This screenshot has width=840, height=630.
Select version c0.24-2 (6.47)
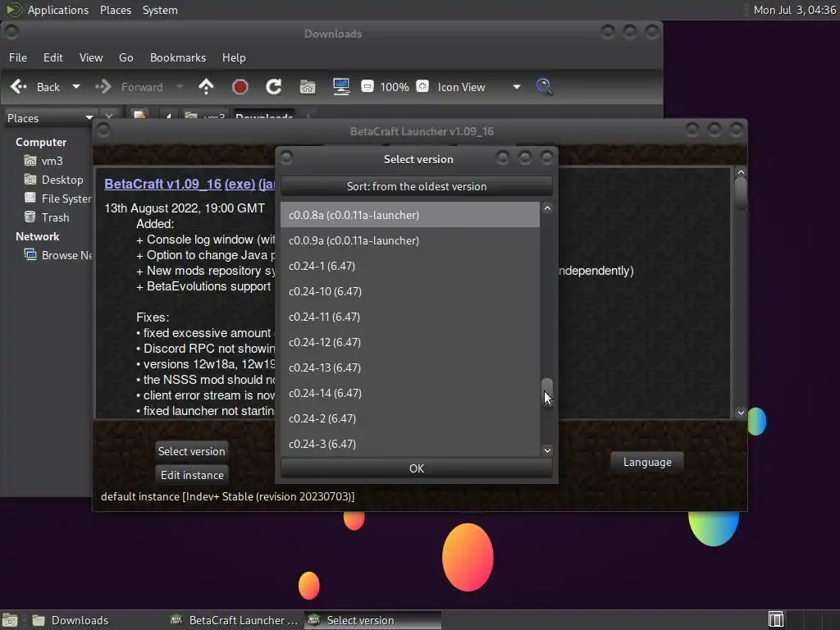point(410,418)
